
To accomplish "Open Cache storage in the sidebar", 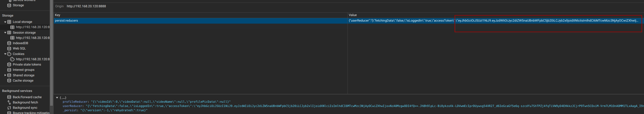I will pos(23,81).
